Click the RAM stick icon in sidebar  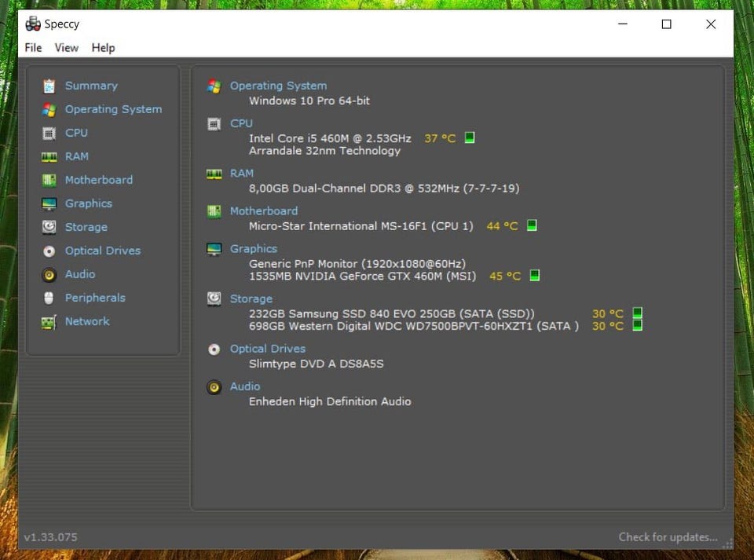(49, 157)
